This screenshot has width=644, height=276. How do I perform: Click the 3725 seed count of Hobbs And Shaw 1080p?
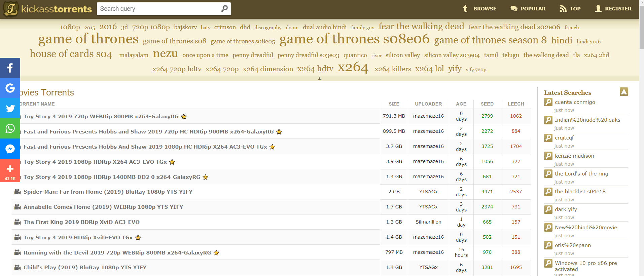tap(487, 146)
